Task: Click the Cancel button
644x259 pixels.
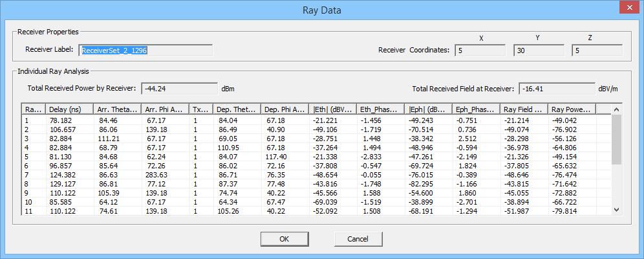Action: pyautogui.click(x=358, y=238)
